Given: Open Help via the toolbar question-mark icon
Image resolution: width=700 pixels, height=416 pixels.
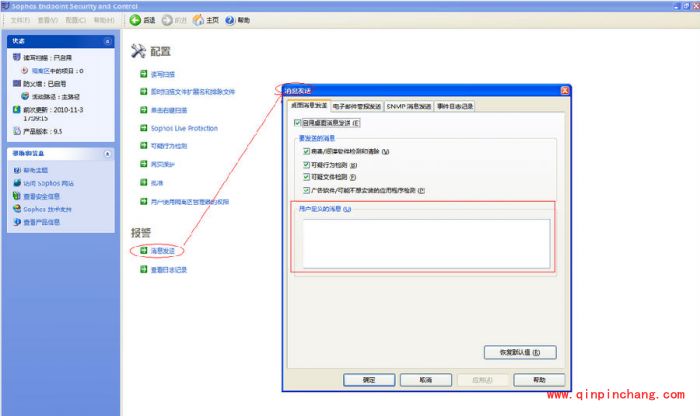Looking at the screenshot, I should pyautogui.click(x=230, y=20).
